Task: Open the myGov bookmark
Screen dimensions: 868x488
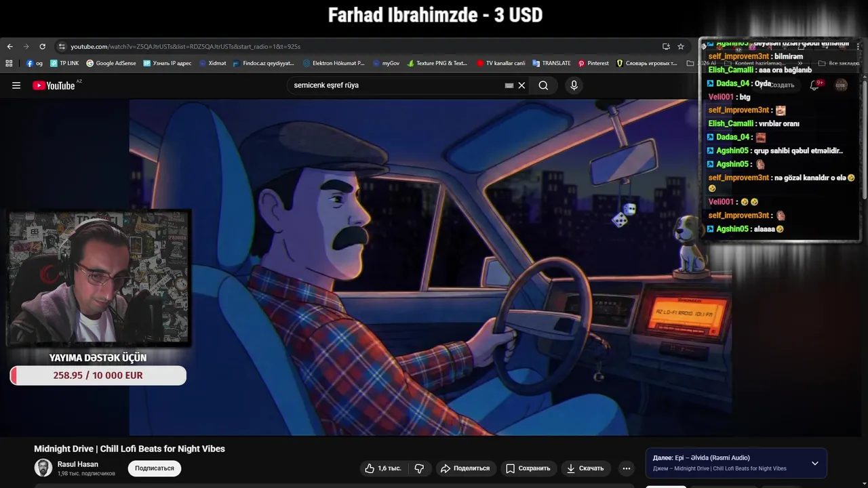Action: pyautogui.click(x=386, y=63)
